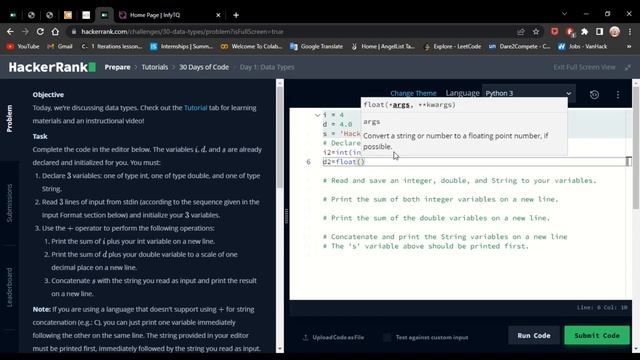This screenshot has width=640, height=360.
Task: Open the Chrome three-dot menu
Action: click(630, 31)
